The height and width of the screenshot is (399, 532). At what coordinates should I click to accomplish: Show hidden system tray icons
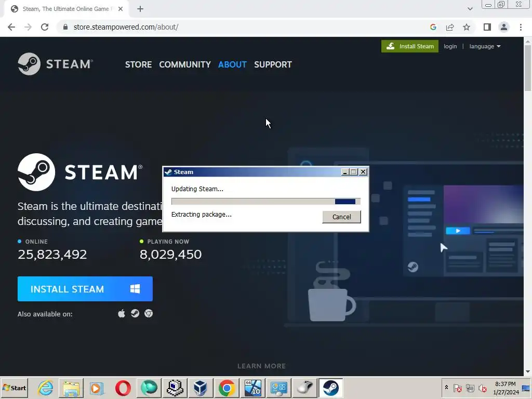[x=446, y=388]
